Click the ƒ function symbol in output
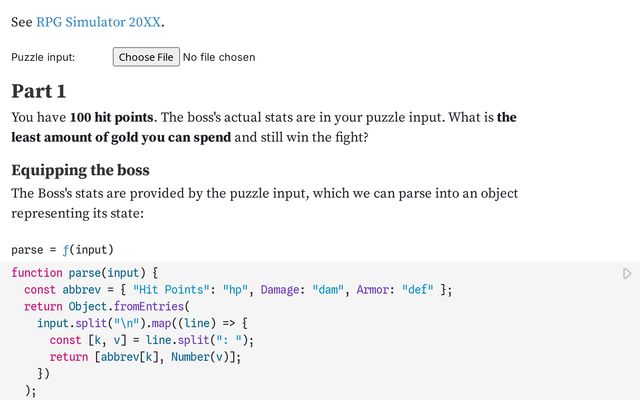 point(62,249)
